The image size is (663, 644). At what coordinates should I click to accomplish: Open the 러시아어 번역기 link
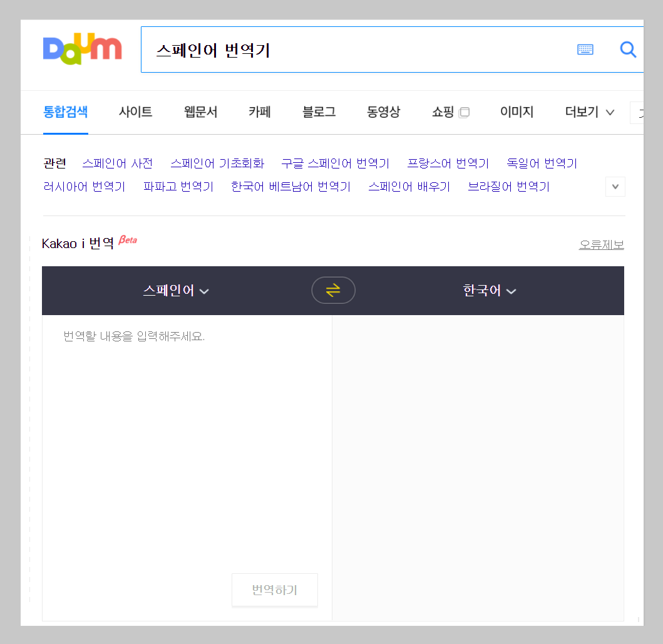85,187
